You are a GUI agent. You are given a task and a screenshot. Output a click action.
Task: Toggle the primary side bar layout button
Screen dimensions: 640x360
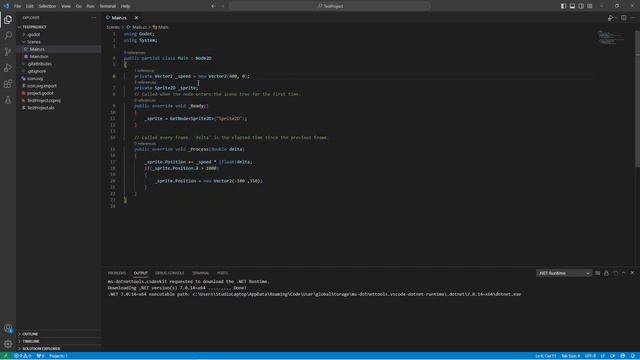click(563, 6)
